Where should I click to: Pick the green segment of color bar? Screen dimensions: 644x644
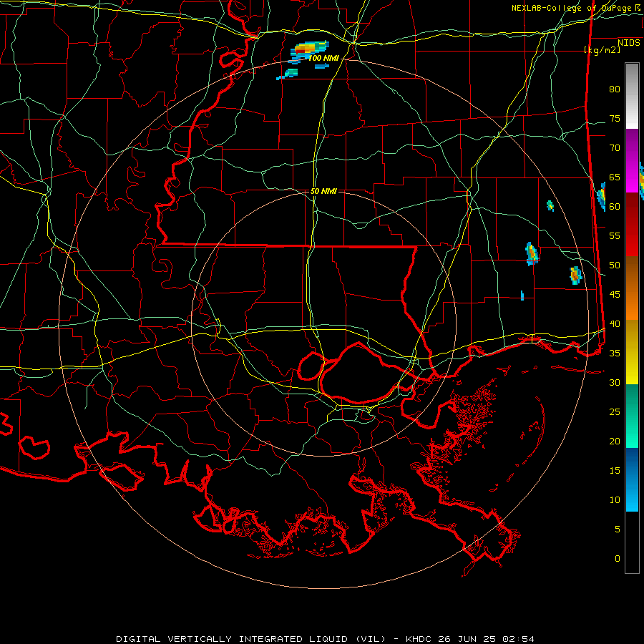[632, 416]
